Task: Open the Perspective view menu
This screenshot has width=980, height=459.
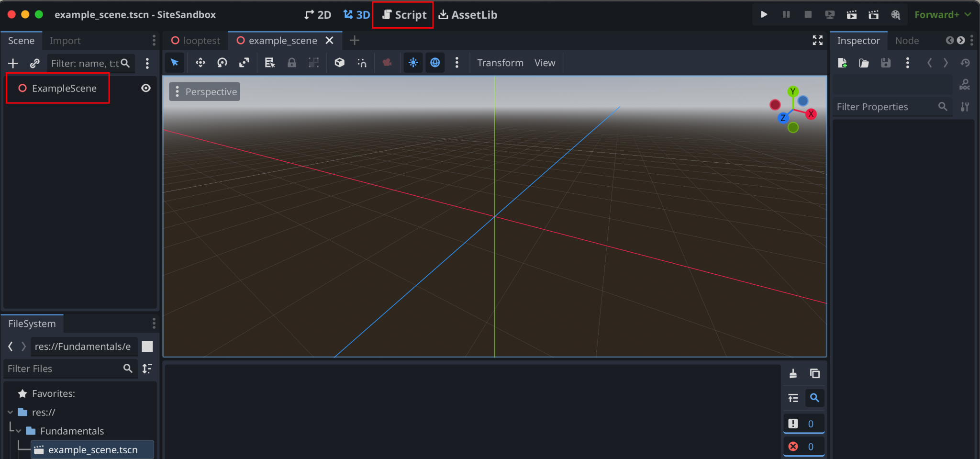Action: 204,91
